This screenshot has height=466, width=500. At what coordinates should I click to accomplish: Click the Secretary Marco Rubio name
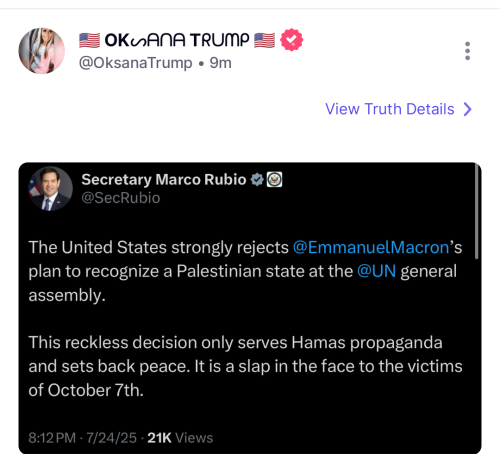click(x=164, y=179)
